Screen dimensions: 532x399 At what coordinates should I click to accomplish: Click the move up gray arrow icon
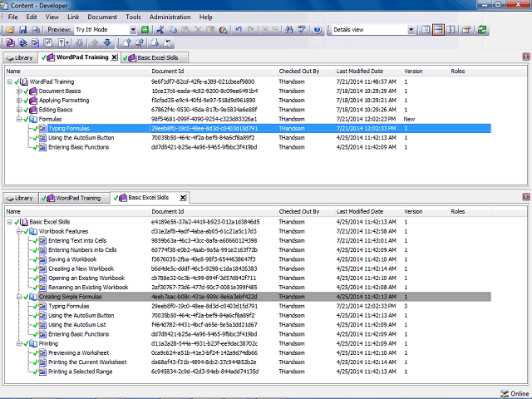(95, 42)
